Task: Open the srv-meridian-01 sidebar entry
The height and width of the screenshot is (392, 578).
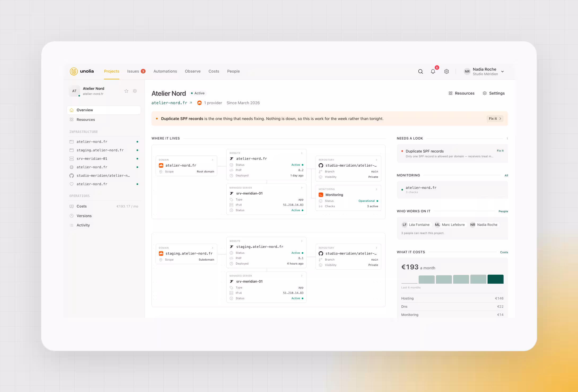Action: point(104,159)
